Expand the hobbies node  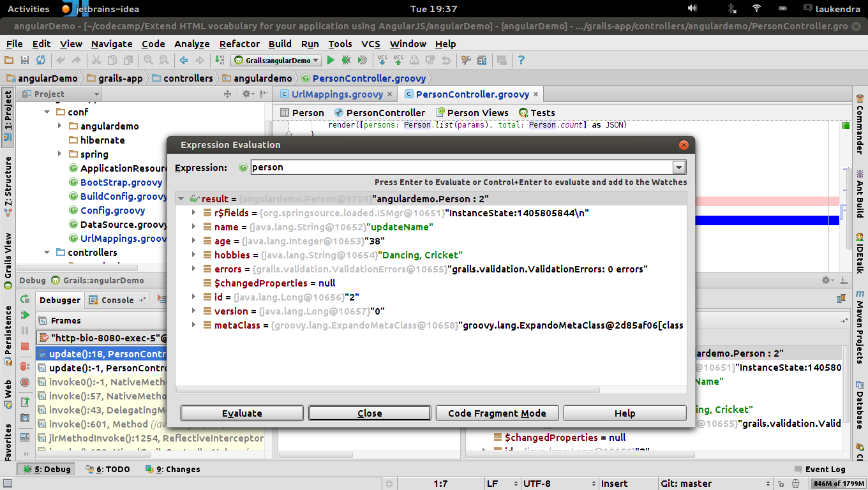click(x=194, y=255)
